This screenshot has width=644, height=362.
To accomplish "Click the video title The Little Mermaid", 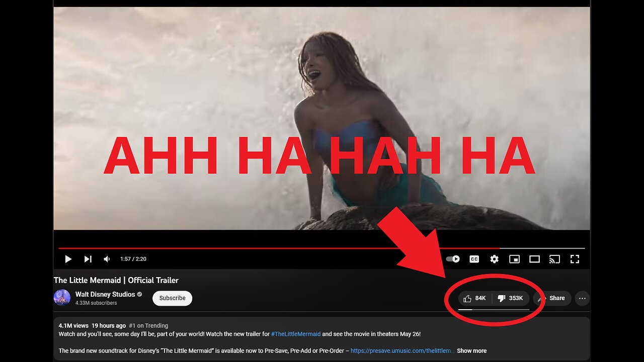I will (x=116, y=280).
